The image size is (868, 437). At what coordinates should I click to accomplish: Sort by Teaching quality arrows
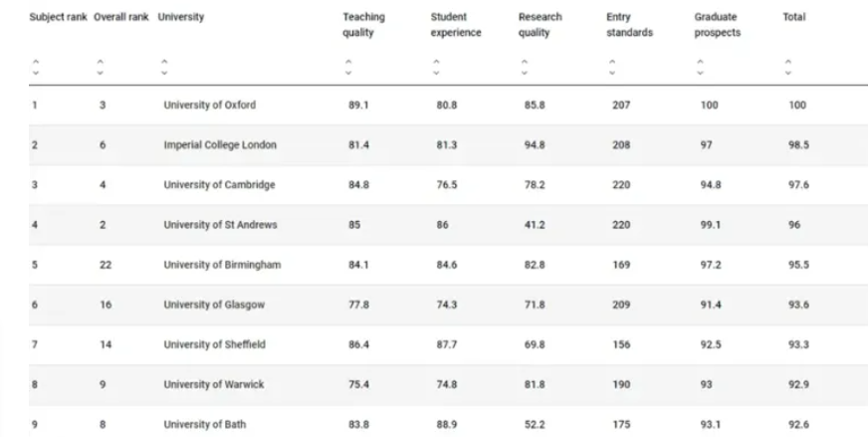point(347,68)
